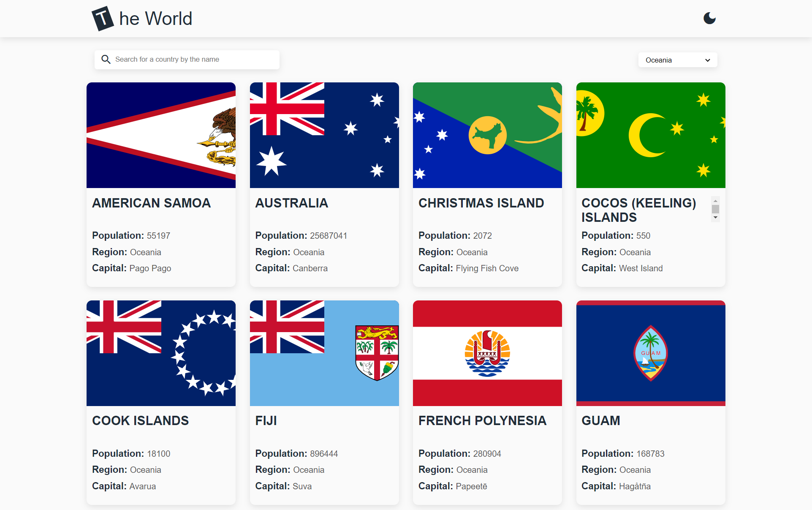Viewport: 812px width, 510px height.
Task: Click the Cocos (Keeling) Islands flag
Action: click(650, 135)
